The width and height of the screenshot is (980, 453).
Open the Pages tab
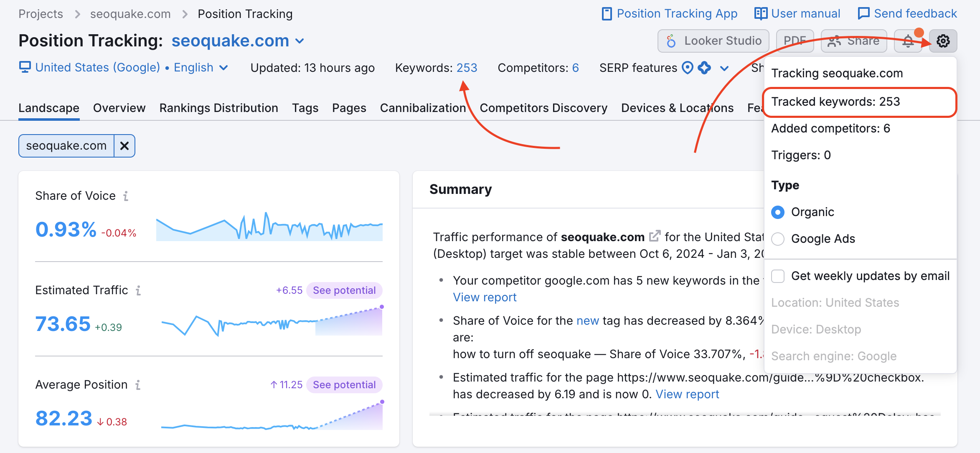349,108
